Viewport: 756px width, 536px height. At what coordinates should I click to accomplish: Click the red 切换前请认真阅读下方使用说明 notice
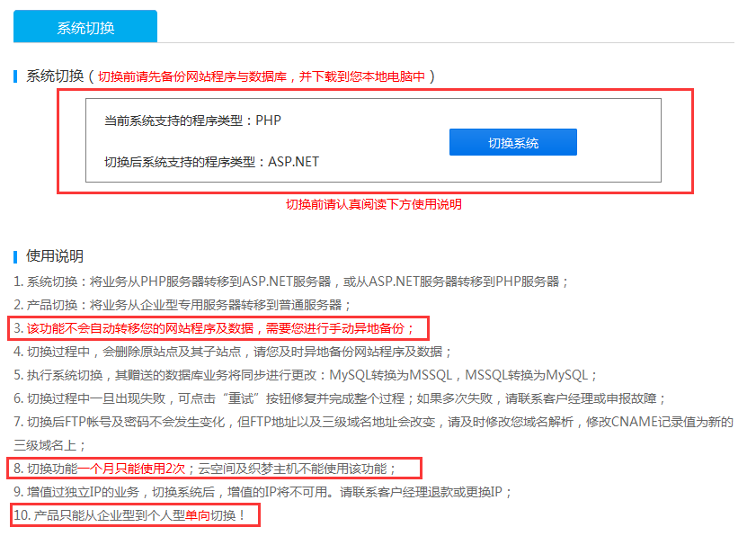pyautogui.click(x=373, y=204)
